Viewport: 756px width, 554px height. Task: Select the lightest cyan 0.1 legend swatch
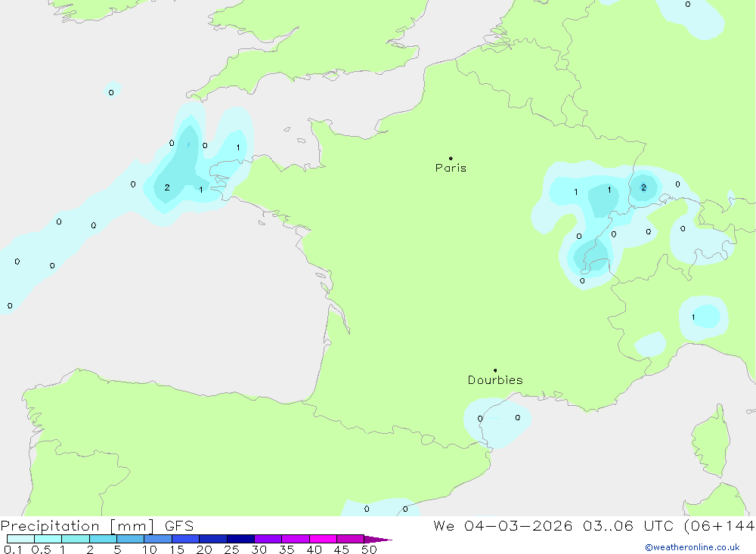click(20, 539)
